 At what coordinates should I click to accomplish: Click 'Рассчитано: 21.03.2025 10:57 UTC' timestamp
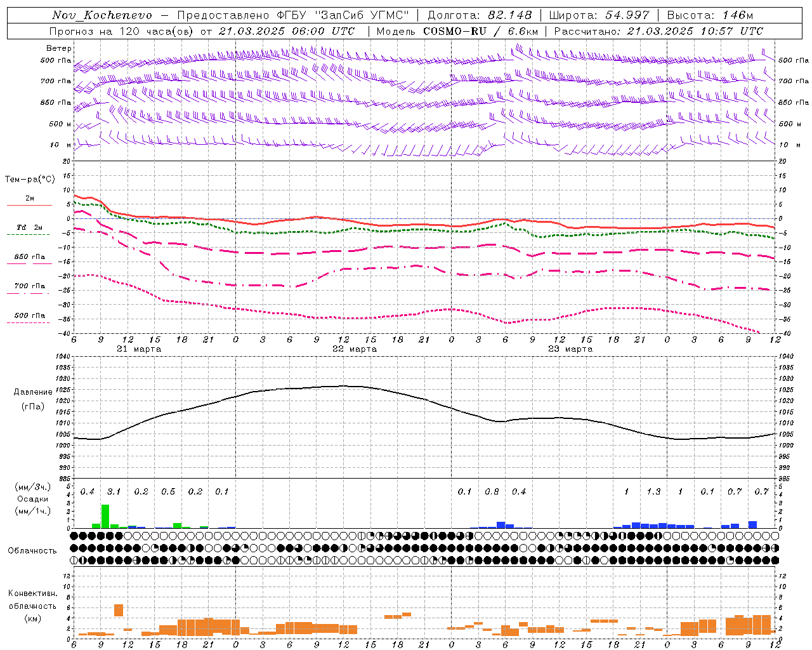(x=658, y=31)
